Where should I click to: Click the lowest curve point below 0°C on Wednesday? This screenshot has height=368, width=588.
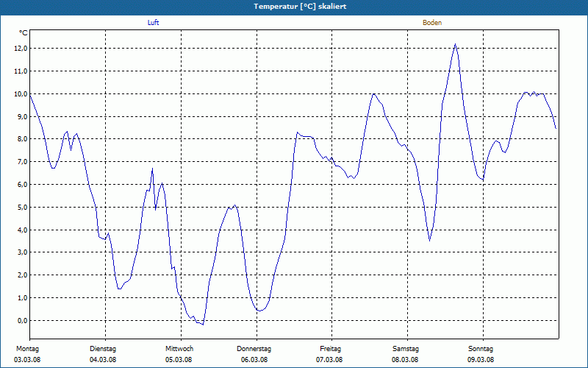tap(203, 324)
